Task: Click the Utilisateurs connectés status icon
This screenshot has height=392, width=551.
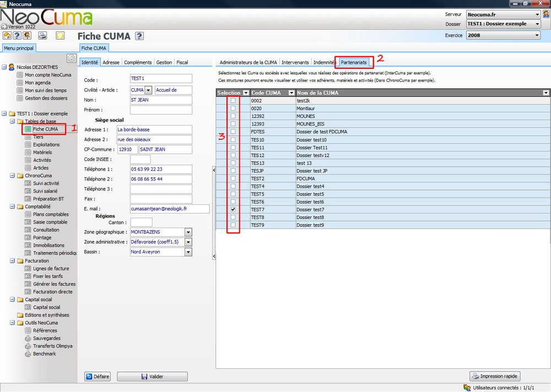Action: (467, 388)
